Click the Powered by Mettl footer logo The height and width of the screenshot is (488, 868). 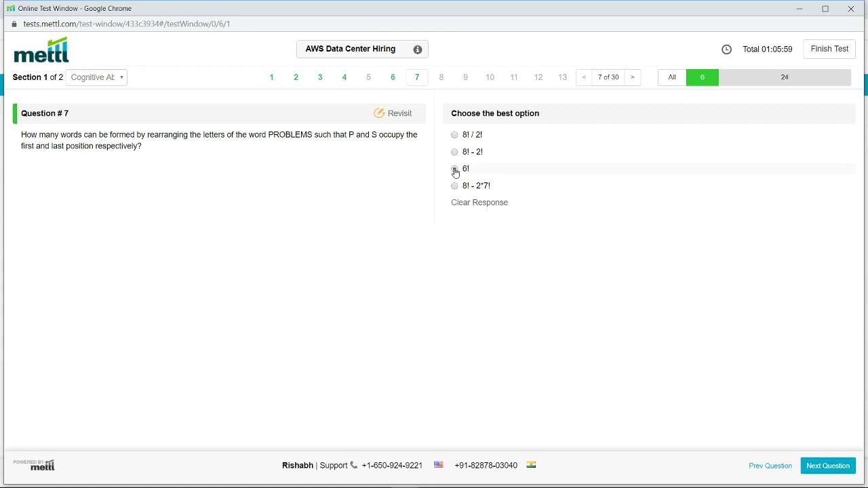click(x=34, y=465)
